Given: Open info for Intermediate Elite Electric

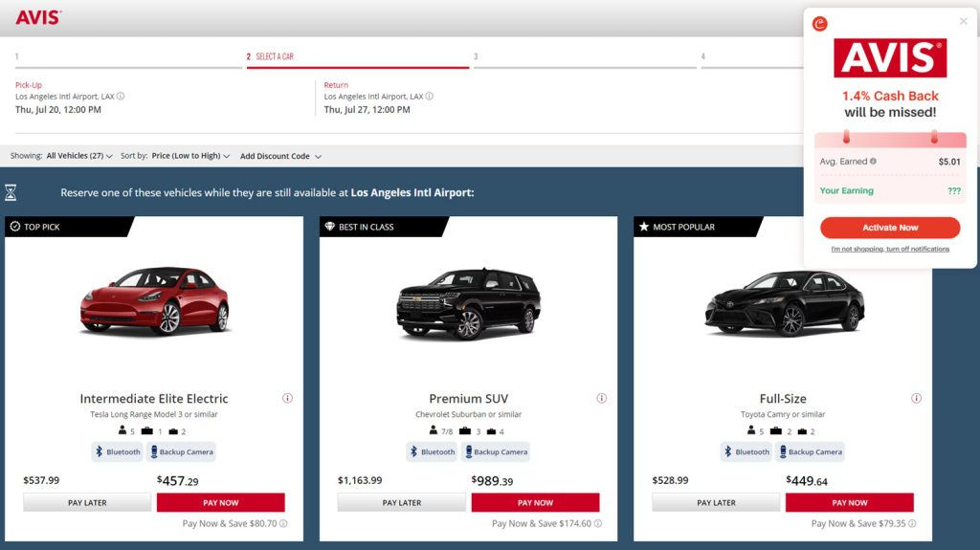Looking at the screenshot, I should tap(287, 398).
